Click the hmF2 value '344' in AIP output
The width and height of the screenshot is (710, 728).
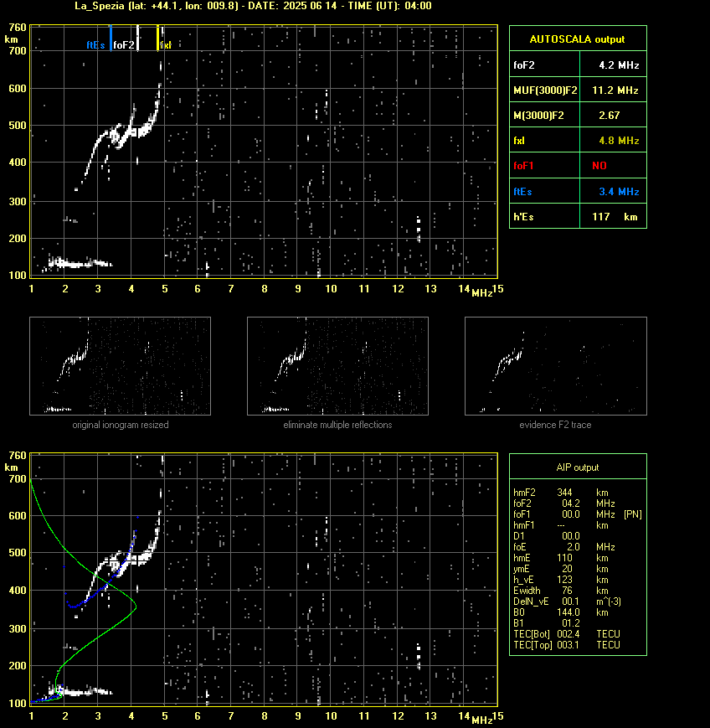click(x=564, y=492)
